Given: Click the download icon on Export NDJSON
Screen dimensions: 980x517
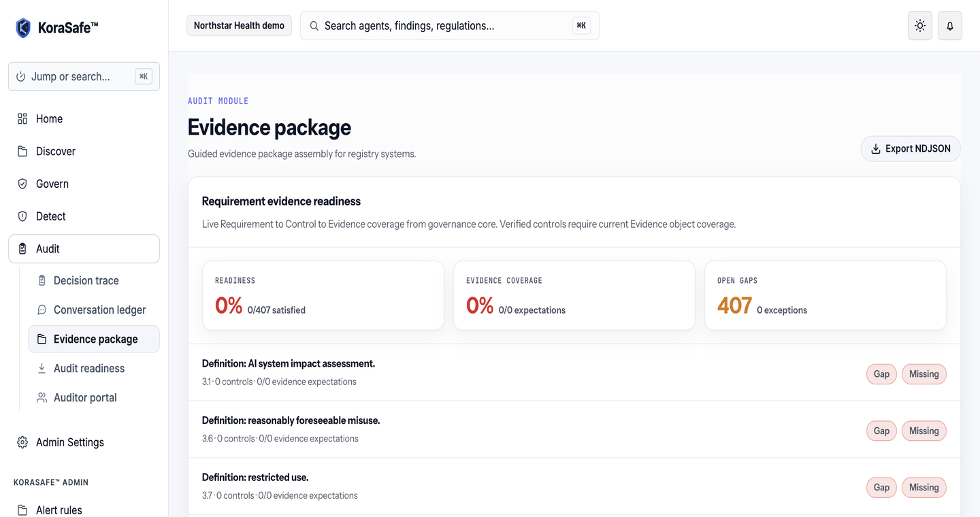Looking at the screenshot, I should (x=876, y=149).
